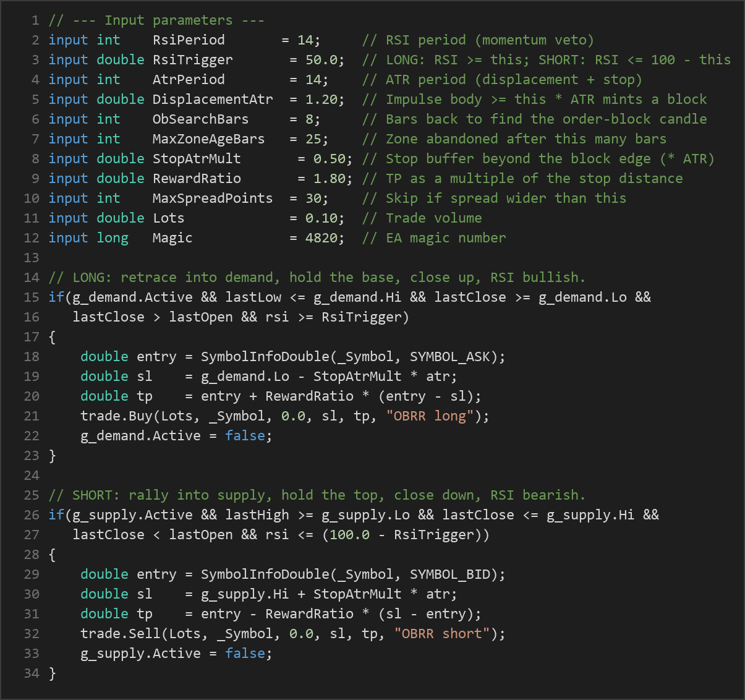Click line number 13 in the gutter
Image resolution: width=745 pixels, height=700 pixels.
(32, 258)
